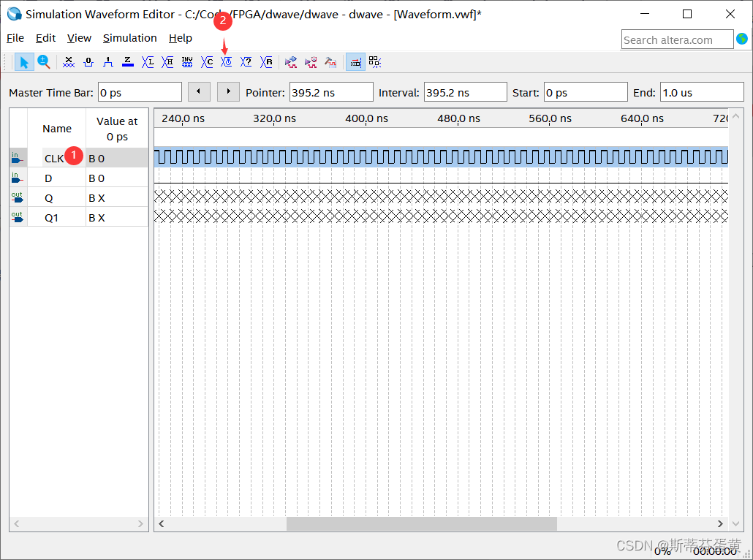The height and width of the screenshot is (560, 753).
Task: Click the Name column header
Action: tap(57, 129)
